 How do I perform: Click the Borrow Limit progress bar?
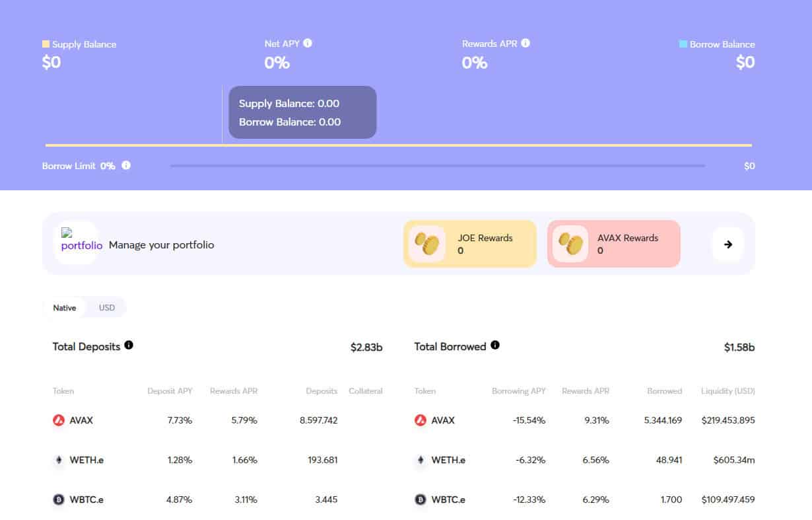[x=437, y=166]
